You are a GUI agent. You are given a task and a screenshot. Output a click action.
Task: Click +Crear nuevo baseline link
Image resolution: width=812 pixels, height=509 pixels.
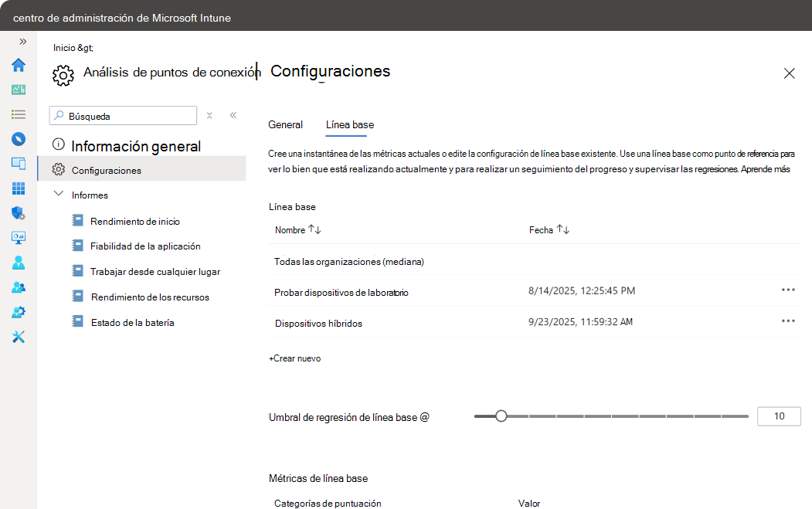tap(294, 358)
